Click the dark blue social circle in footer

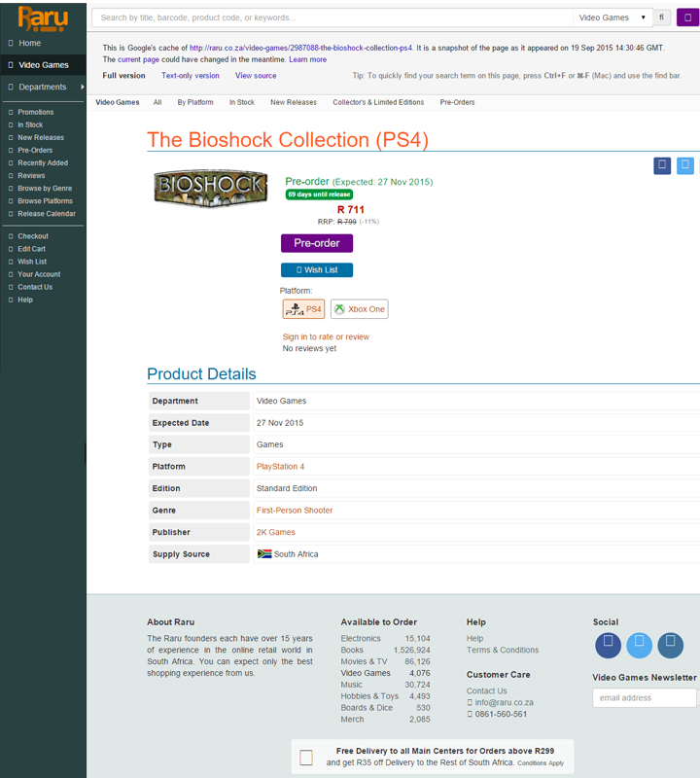608,645
